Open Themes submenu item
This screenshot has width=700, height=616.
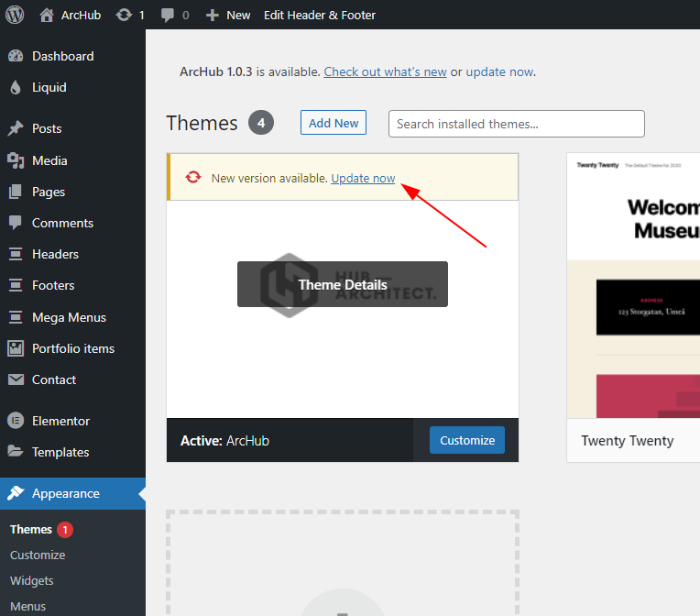[31, 529]
